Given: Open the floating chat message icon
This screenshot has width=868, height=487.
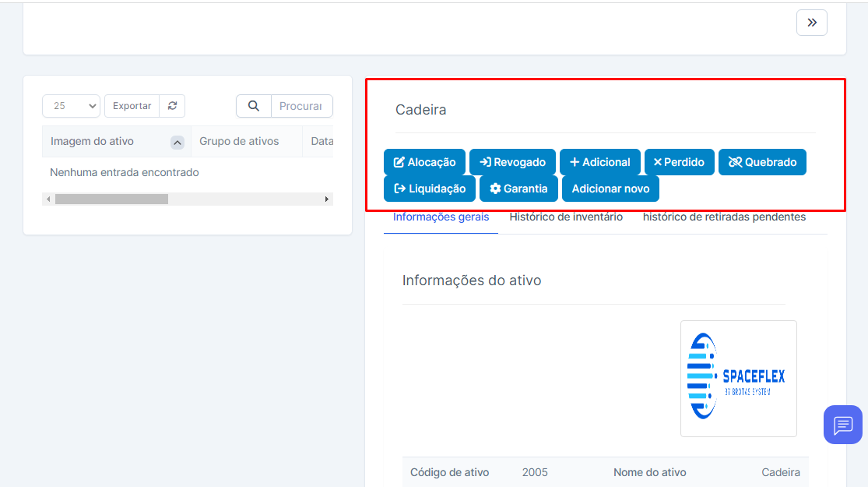Looking at the screenshot, I should click(x=842, y=425).
